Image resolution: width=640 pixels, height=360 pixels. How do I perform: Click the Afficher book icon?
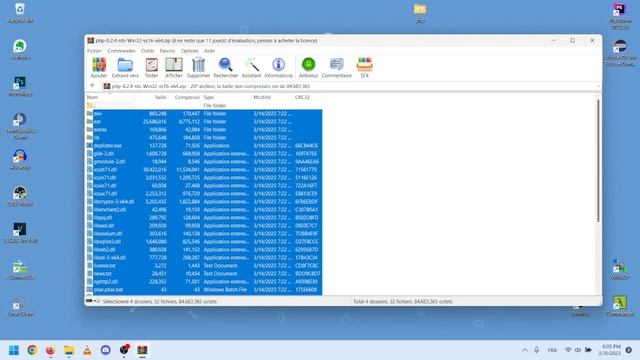pyautogui.click(x=174, y=67)
